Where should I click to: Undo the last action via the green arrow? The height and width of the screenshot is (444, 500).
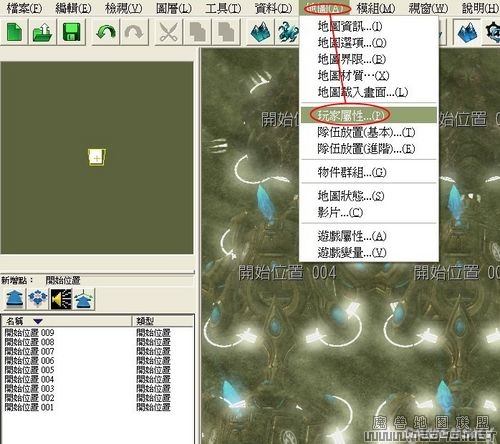coord(106,32)
